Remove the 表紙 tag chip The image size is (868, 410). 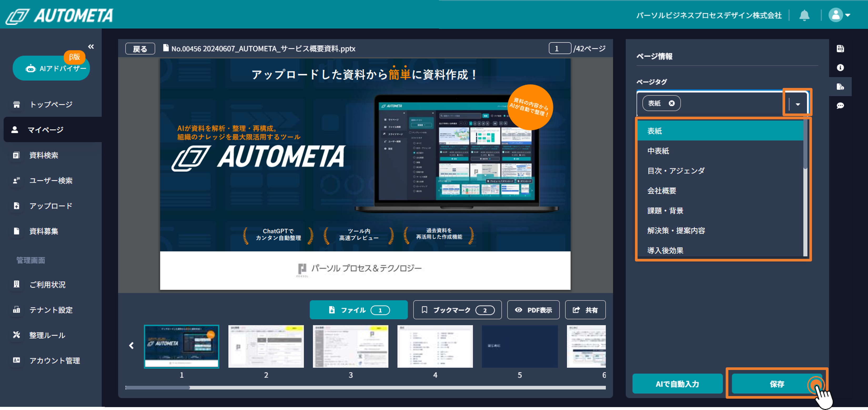pyautogui.click(x=672, y=103)
